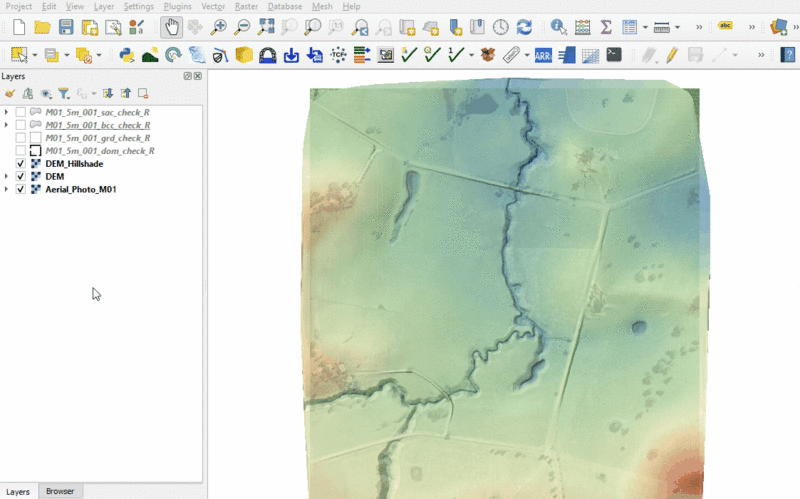Click Filter Legend funnel icon in Layers panel
This screenshot has height=499, width=800.
pos(63,93)
